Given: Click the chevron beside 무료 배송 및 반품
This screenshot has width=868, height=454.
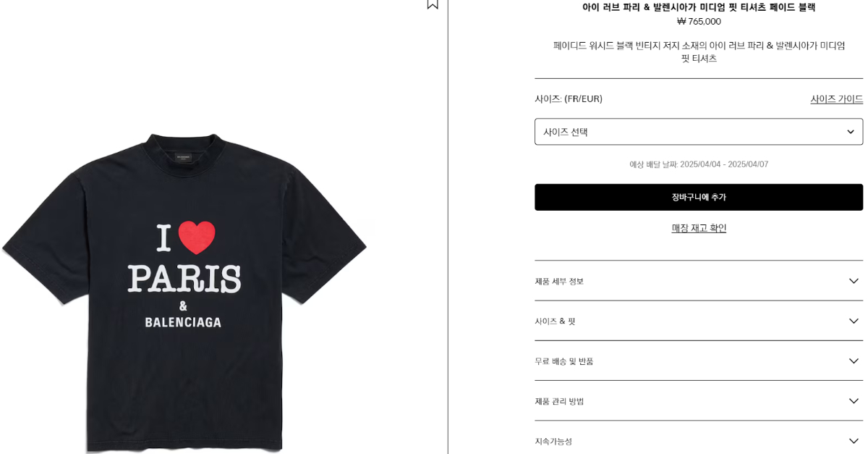Looking at the screenshot, I should point(854,361).
